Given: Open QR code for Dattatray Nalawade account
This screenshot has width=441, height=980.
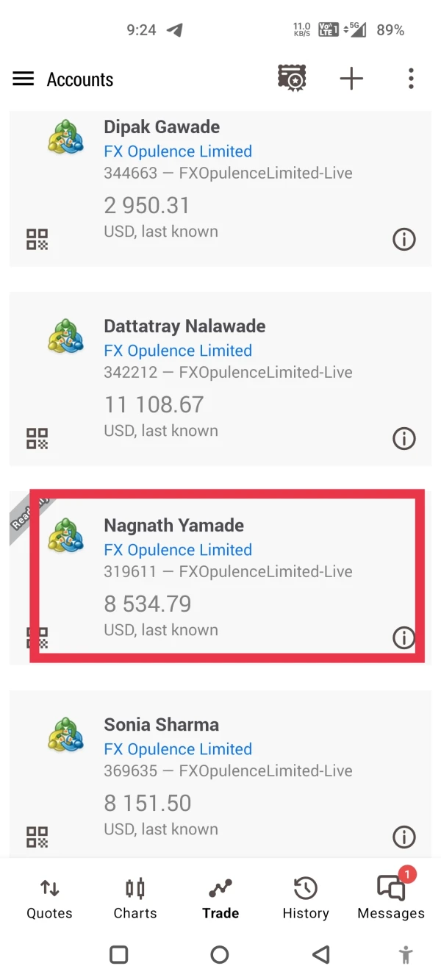Looking at the screenshot, I should [37, 438].
